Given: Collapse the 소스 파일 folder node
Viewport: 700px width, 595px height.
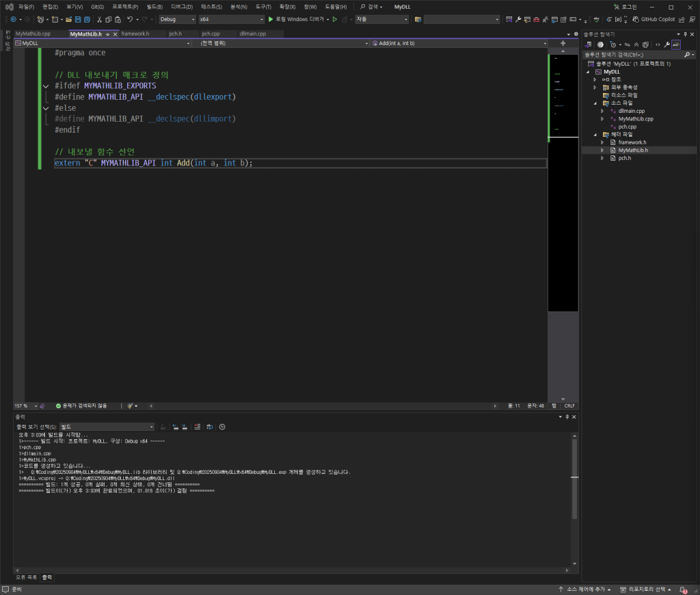Looking at the screenshot, I should click(595, 103).
